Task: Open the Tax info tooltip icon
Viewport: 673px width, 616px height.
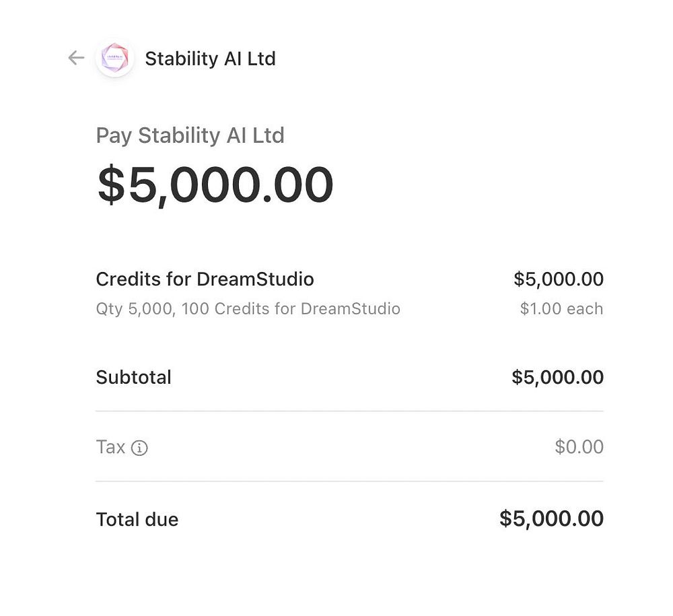Action: point(139,448)
